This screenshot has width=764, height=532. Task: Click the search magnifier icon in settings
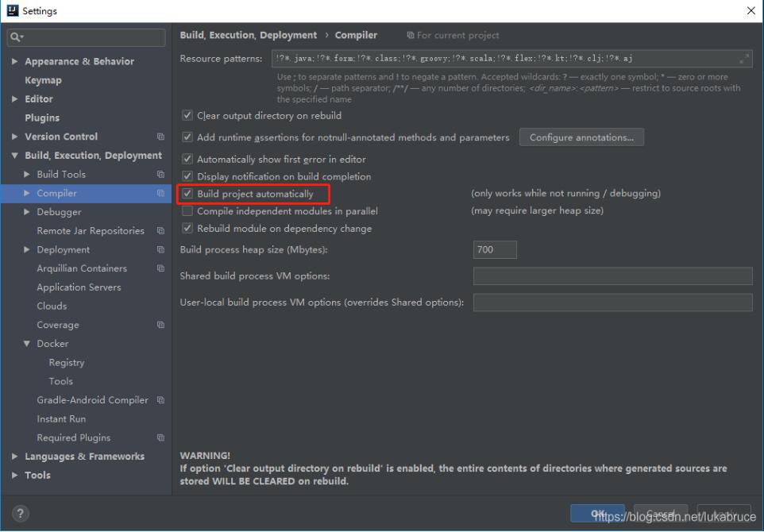coord(16,37)
